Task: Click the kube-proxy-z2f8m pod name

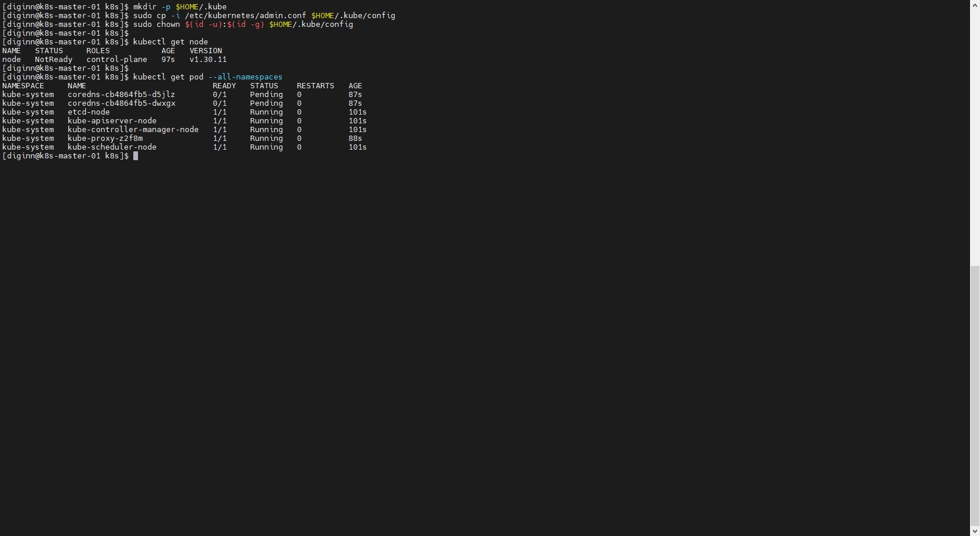Action: [x=105, y=139]
